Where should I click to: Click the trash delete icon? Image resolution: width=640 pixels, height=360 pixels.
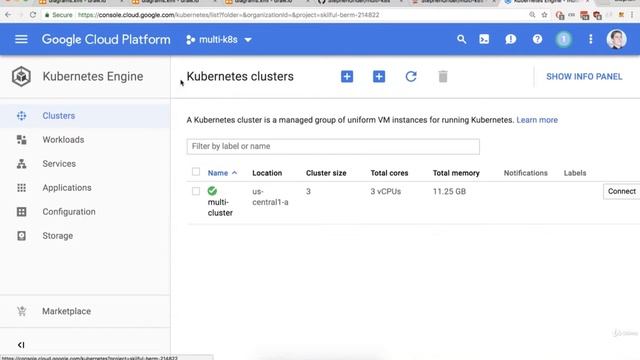443,76
